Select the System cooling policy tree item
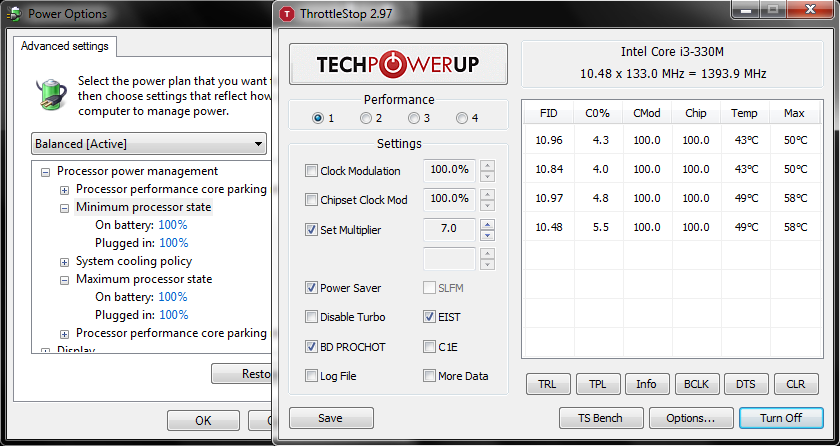Image resolution: width=840 pixels, height=446 pixels. (134, 261)
